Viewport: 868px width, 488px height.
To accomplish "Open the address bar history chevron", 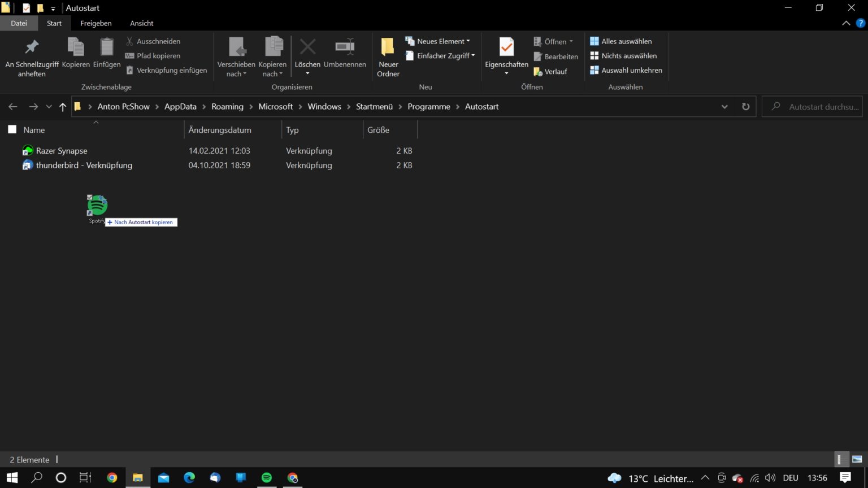I will tap(724, 106).
